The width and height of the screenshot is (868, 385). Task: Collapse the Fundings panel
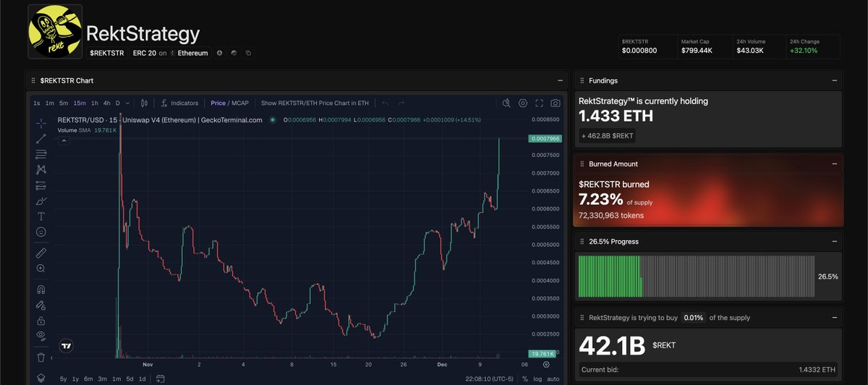pyautogui.click(x=834, y=80)
